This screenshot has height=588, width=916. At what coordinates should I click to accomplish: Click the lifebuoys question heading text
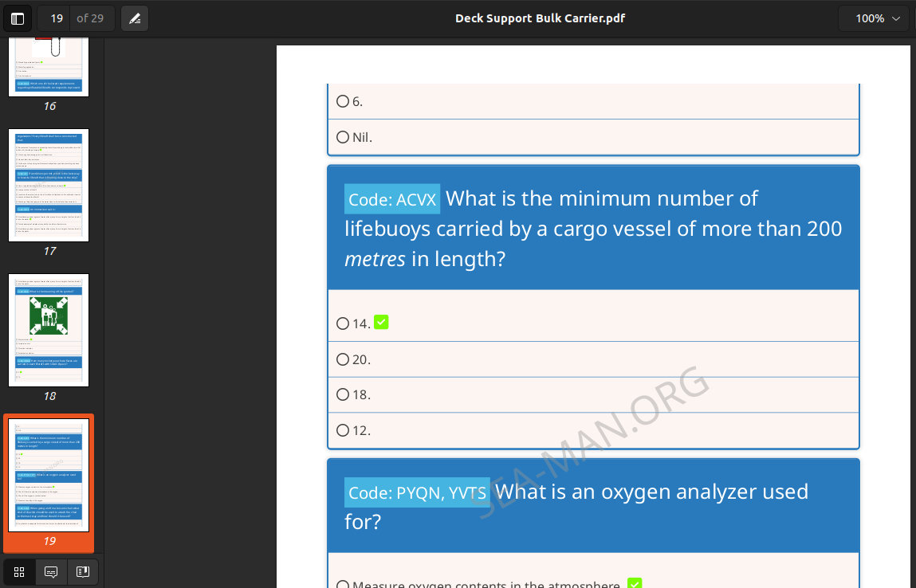pos(593,229)
